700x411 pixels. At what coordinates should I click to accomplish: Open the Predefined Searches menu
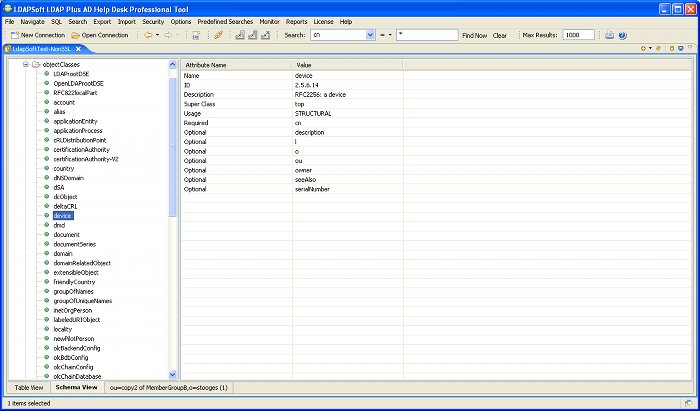(x=225, y=21)
